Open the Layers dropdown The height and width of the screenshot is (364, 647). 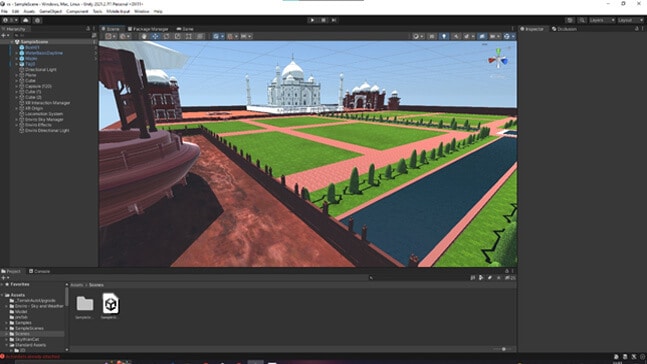(602, 20)
